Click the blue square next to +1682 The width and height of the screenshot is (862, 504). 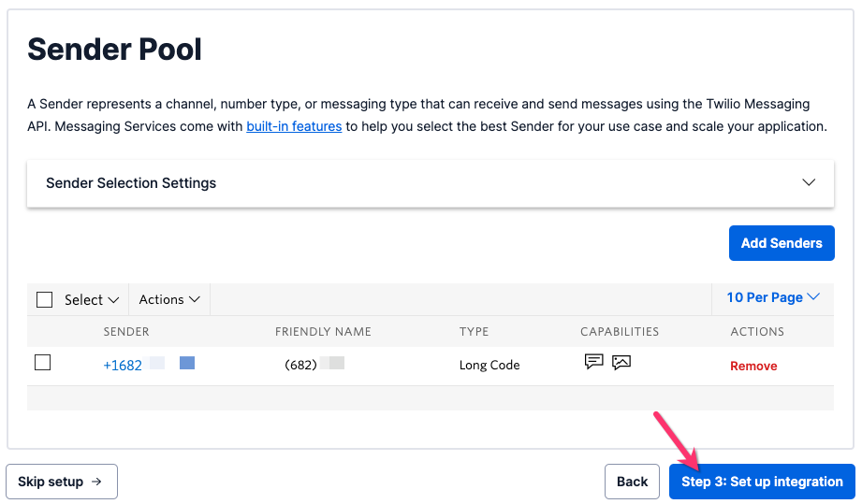tap(187, 363)
